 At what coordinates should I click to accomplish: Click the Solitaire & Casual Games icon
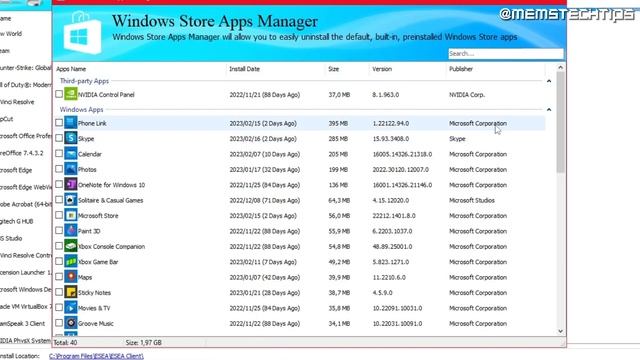pos(71,200)
